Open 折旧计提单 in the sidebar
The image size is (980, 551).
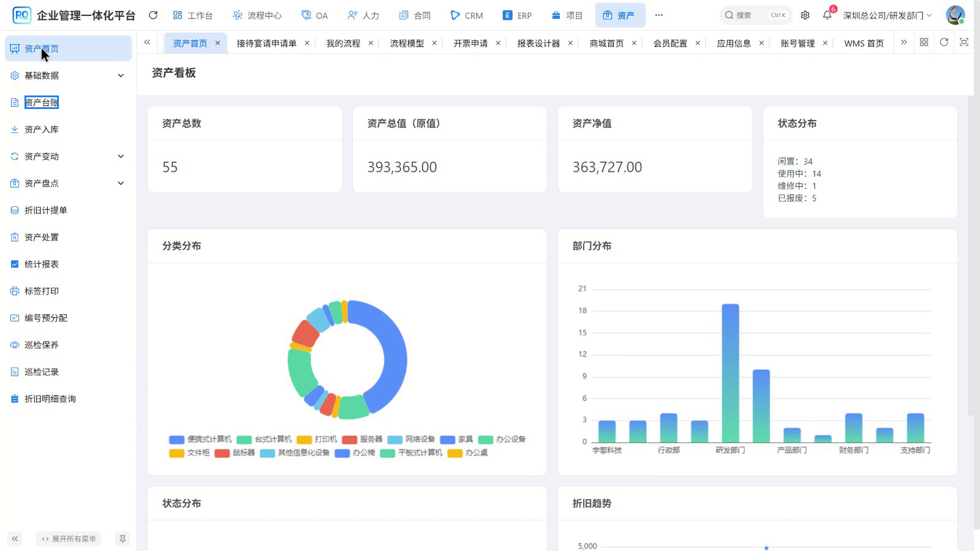point(68,210)
